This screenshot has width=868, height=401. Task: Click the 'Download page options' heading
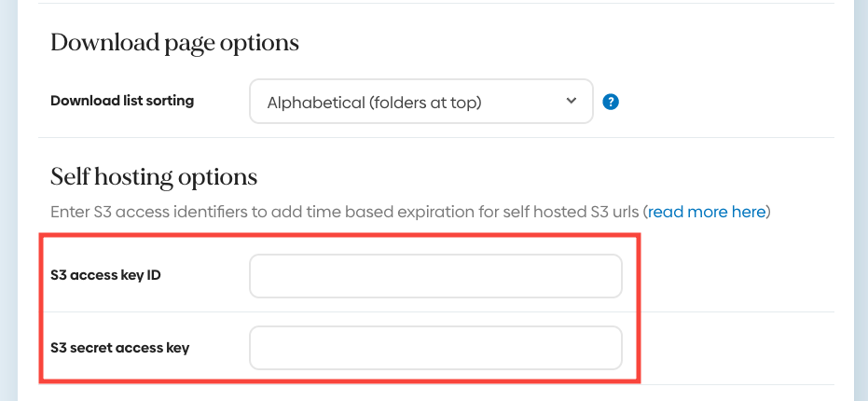(174, 43)
